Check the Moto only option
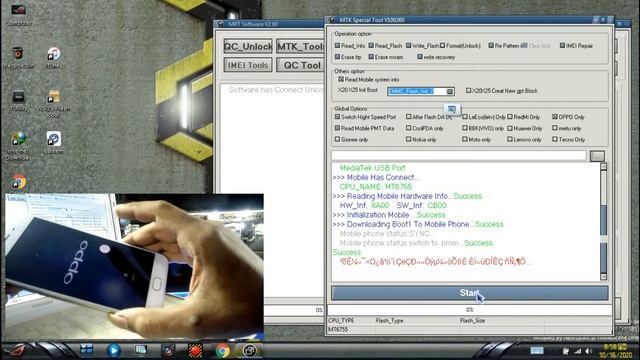The image size is (640, 360). pyautogui.click(x=464, y=139)
